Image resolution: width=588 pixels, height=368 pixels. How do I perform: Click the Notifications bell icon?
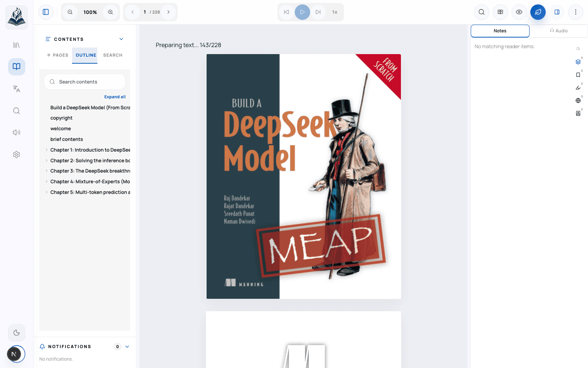pos(42,347)
